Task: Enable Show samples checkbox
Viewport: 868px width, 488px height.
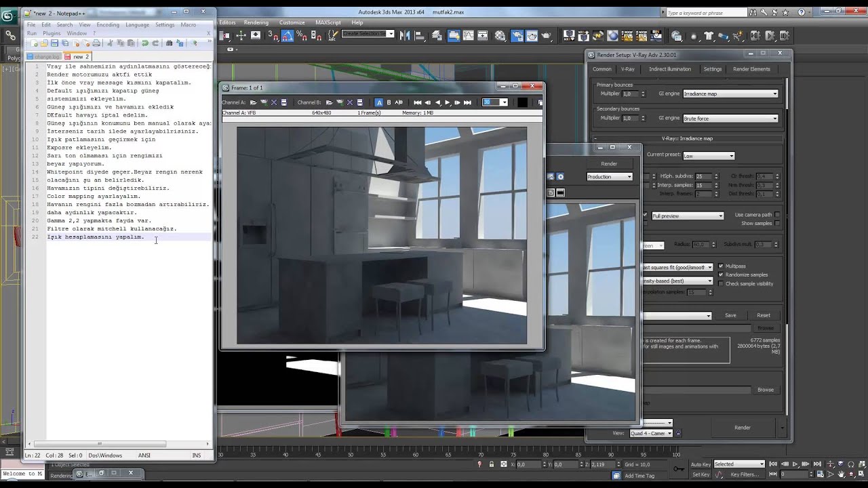Action: (x=777, y=223)
